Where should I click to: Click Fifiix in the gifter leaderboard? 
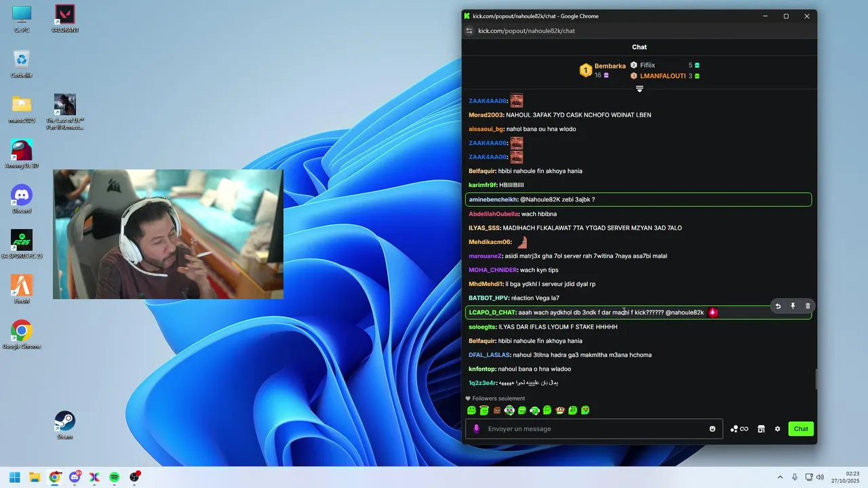pos(648,65)
